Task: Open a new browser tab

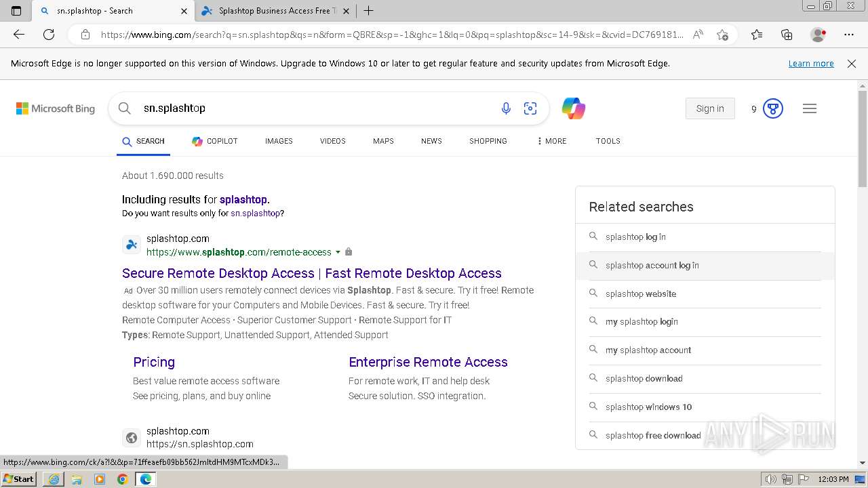Action: (368, 11)
